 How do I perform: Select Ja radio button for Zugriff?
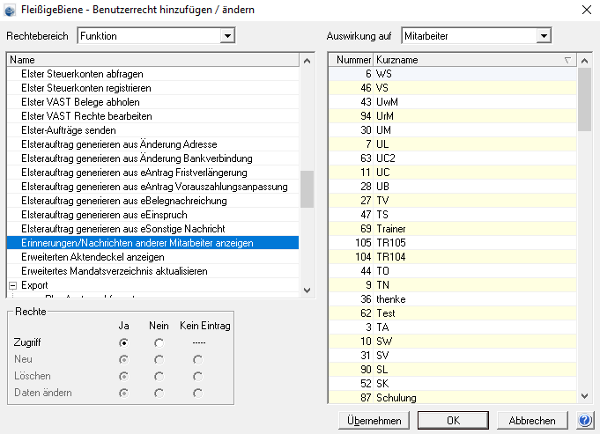(x=124, y=343)
